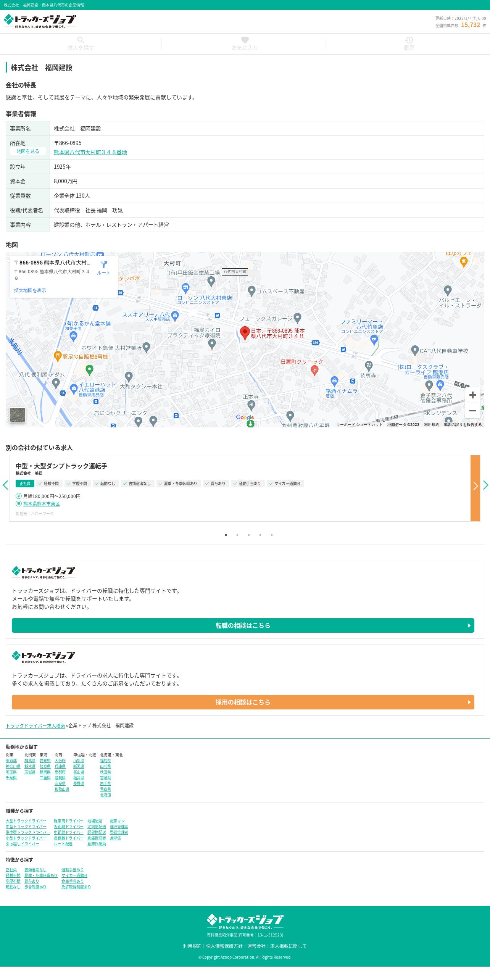The image size is (490, 980).
Task: Open 正社員 feature link in footer
Action: 11,870
